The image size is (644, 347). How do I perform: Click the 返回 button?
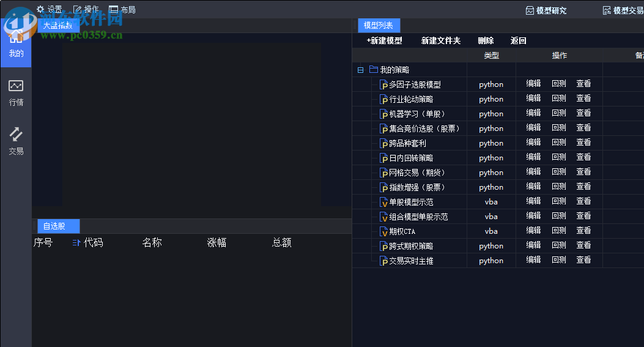coord(519,41)
